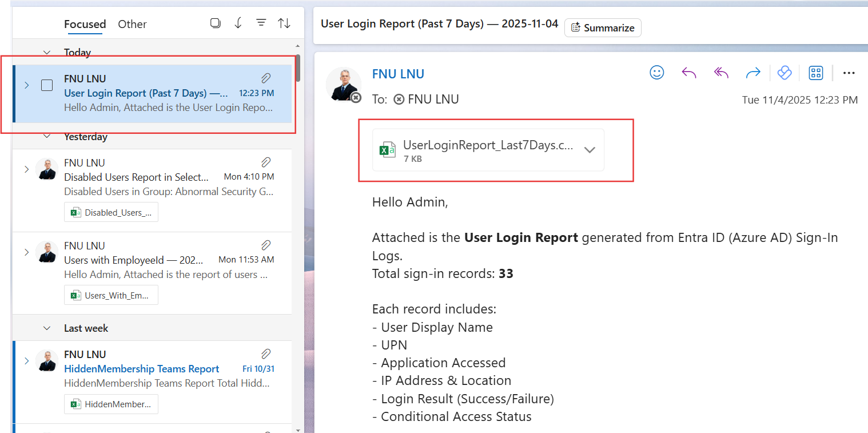
Task: Check the box for User Login Report email
Action: [47, 85]
